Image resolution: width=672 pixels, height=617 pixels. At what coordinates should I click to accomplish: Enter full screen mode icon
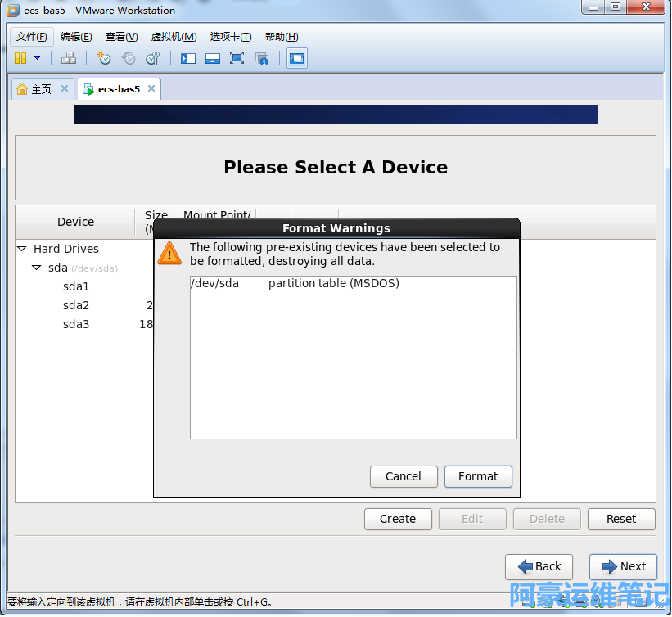coord(237,58)
